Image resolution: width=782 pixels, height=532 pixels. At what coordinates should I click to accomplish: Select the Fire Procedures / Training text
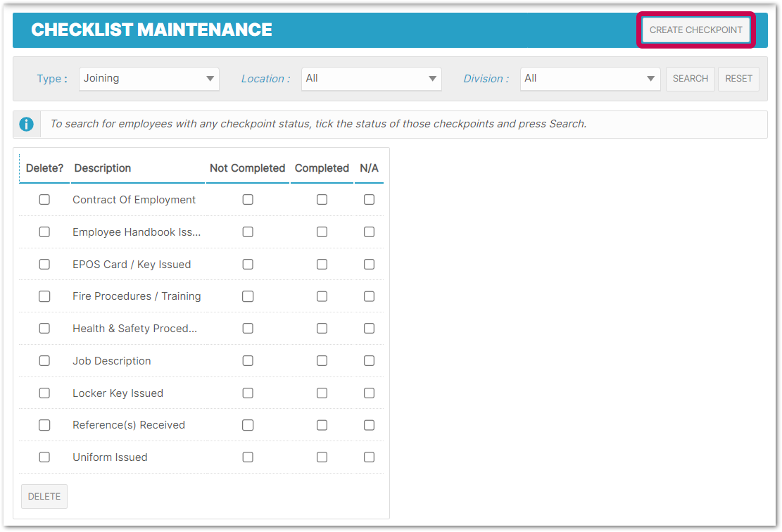click(137, 297)
